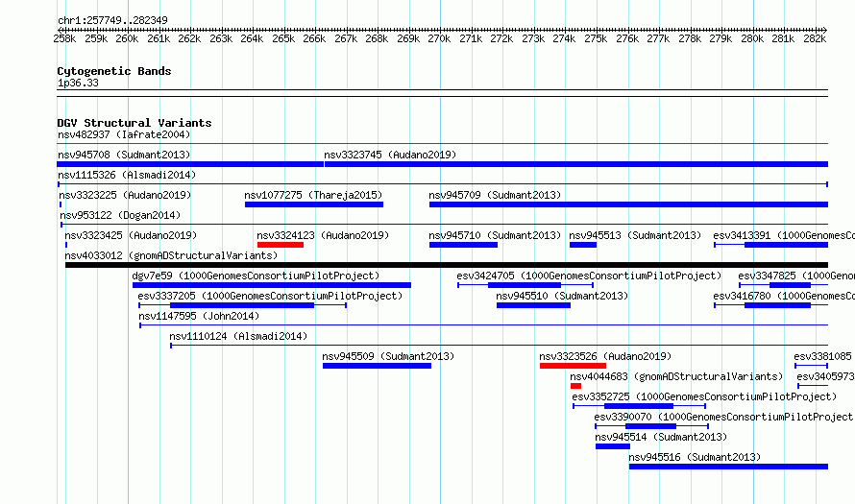Select the nsv945513 (Sudmant2013) blue bar
This screenshot has width=855, height=504.
pyautogui.click(x=583, y=245)
